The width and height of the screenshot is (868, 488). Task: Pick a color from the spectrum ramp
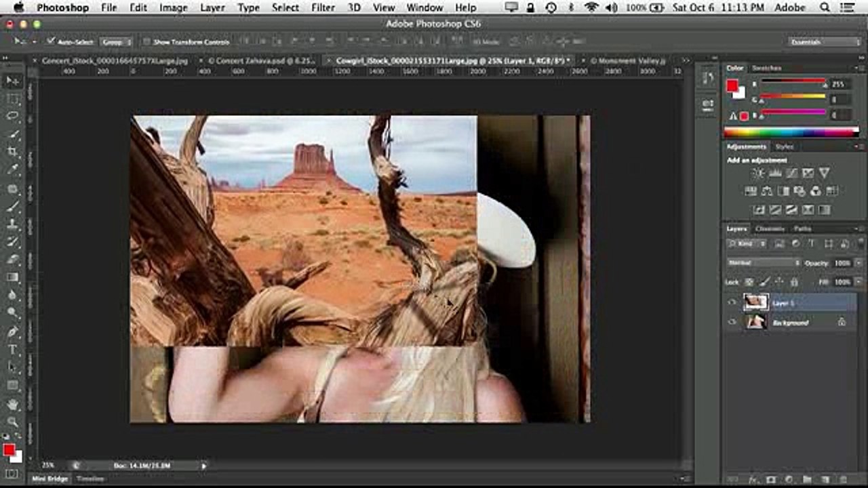click(x=791, y=133)
